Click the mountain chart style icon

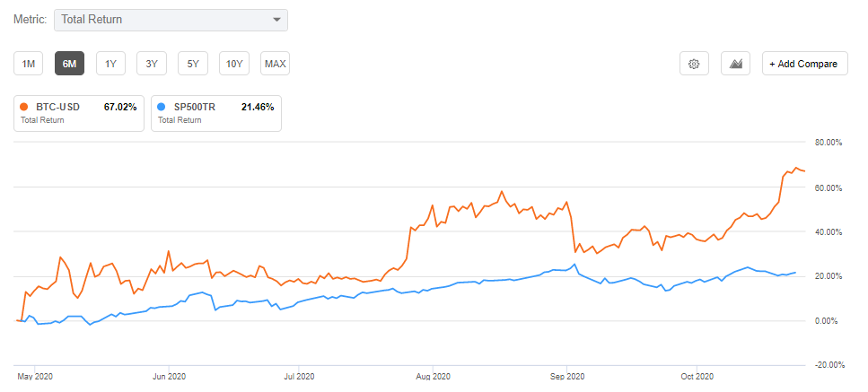[736, 64]
